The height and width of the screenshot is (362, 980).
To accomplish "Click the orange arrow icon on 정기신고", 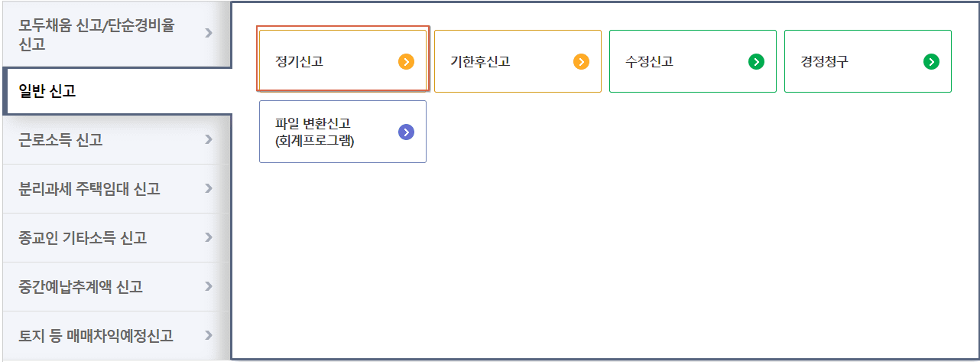I will click(x=406, y=62).
